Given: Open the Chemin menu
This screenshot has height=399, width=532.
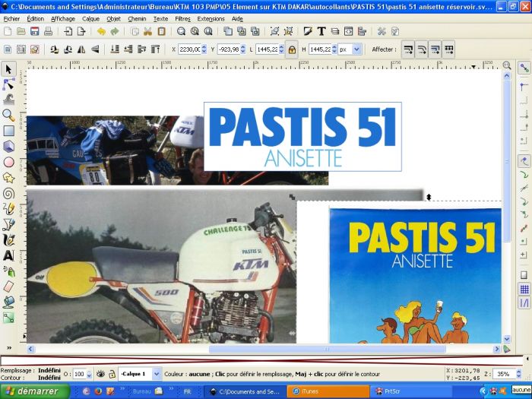Looking at the screenshot, I should [137, 17].
